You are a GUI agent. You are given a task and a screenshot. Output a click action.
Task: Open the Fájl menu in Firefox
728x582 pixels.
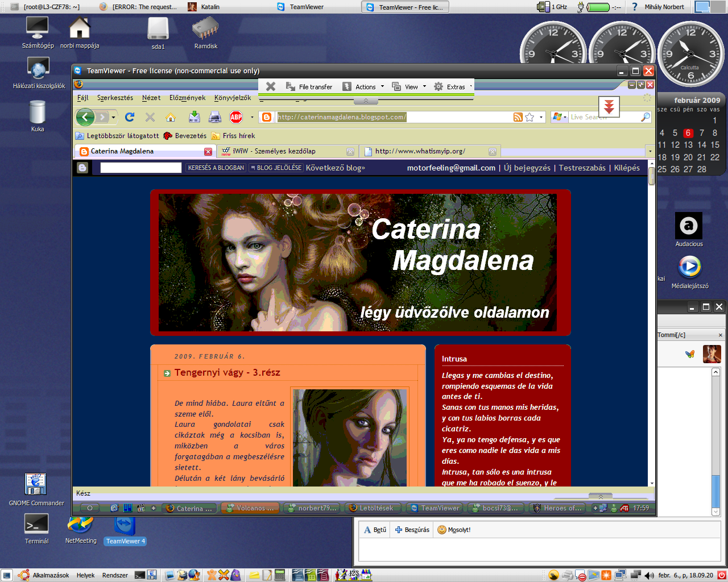click(x=83, y=98)
